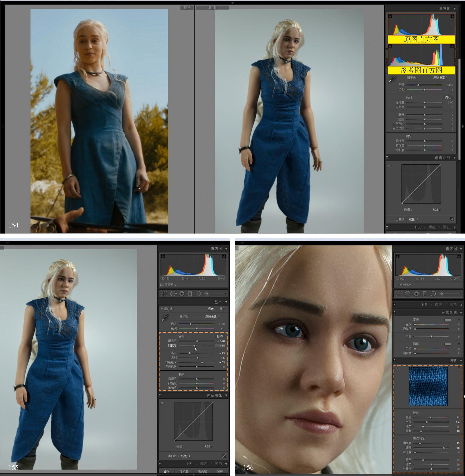
Task: Toggle highlight clipping triangle in reference-compare histogram
Action: 452,16
